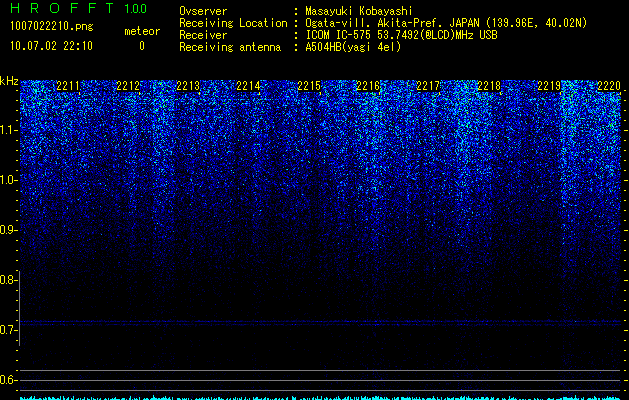This screenshot has width=629, height=400.
Task: Click time marker 2214
Action: [x=248, y=86]
